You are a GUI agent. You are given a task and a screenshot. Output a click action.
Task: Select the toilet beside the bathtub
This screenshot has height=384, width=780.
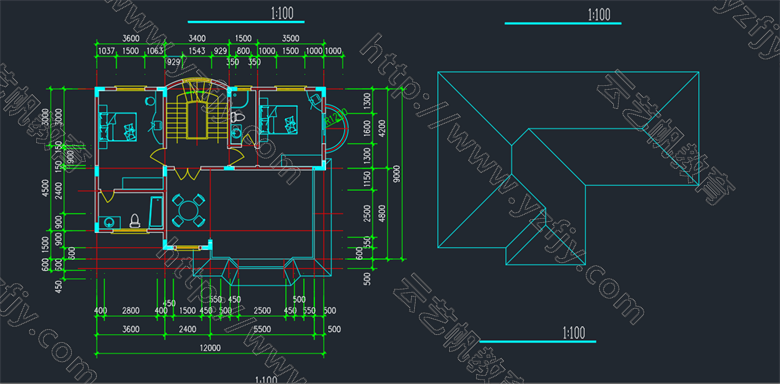coord(134,221)
